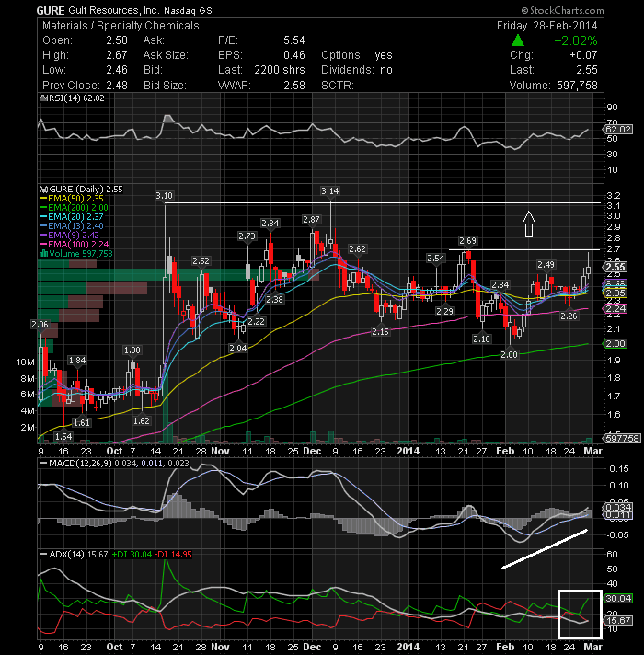This screenshot has height=655, width=644.
Task: Click the Chg +0.07 value
Action: [x=584, y=55]
